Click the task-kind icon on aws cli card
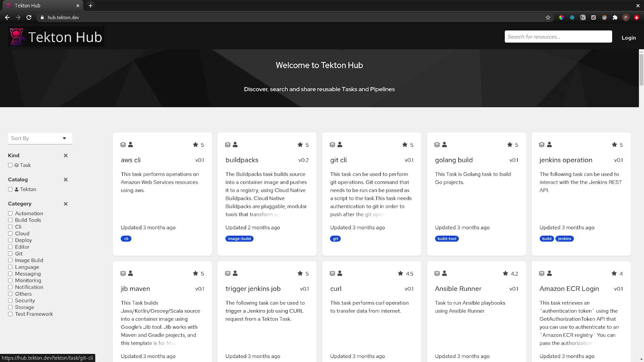The width and height of the screenshot is (644, 362). (x=123, y=145)
